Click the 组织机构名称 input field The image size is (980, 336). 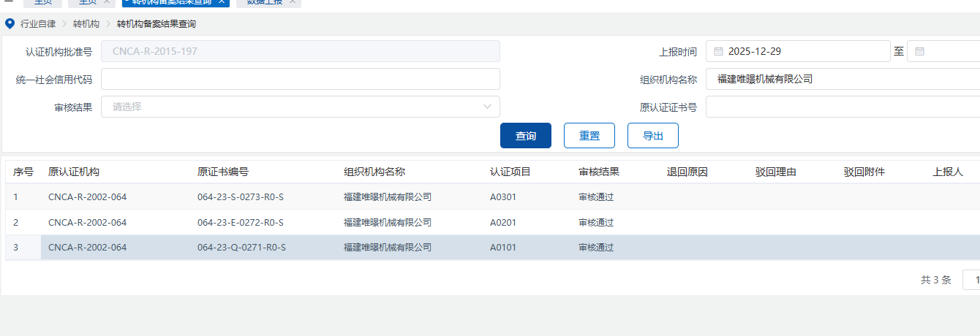point(841,79)
